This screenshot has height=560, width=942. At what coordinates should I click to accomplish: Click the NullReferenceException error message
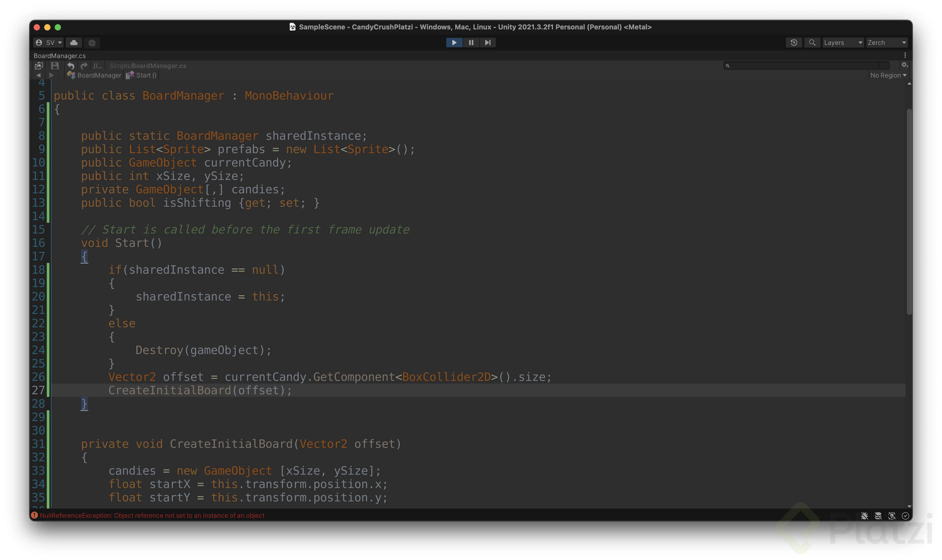pos(152,515)
